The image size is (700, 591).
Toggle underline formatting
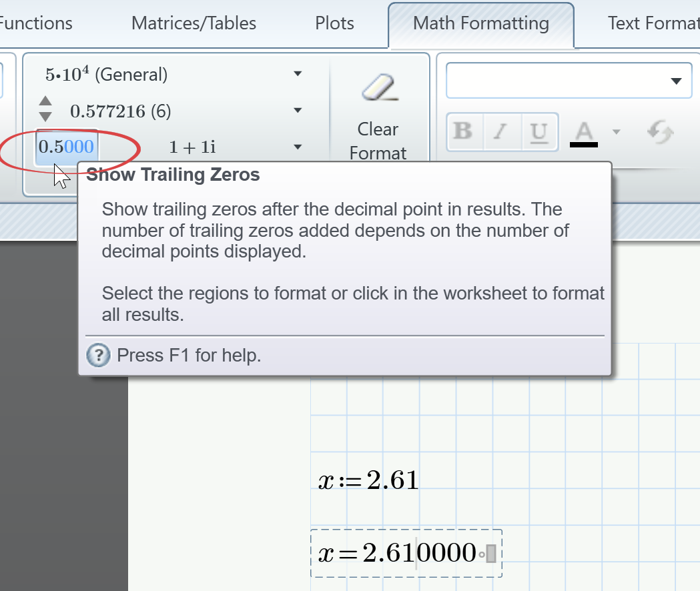pos(539,132)
